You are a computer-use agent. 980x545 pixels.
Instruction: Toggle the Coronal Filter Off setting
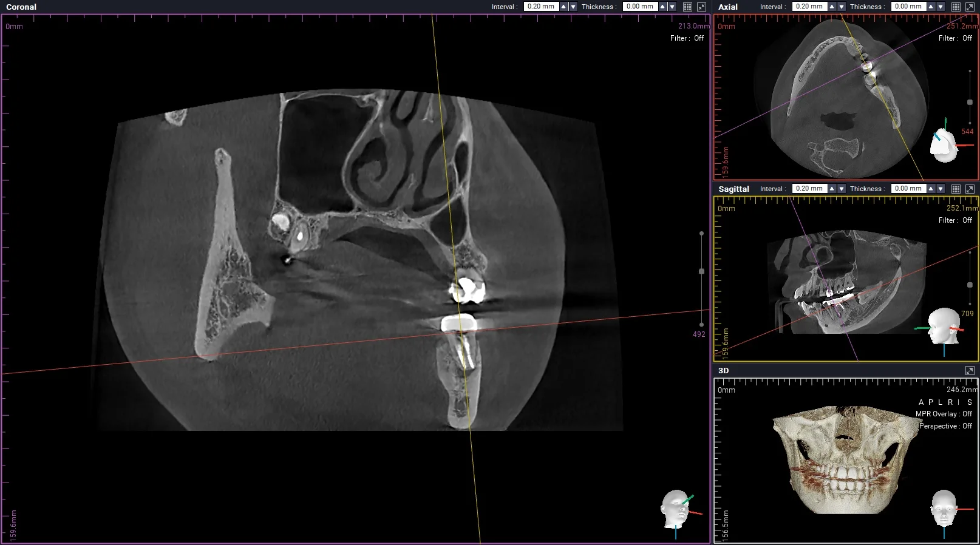(687, 38)
